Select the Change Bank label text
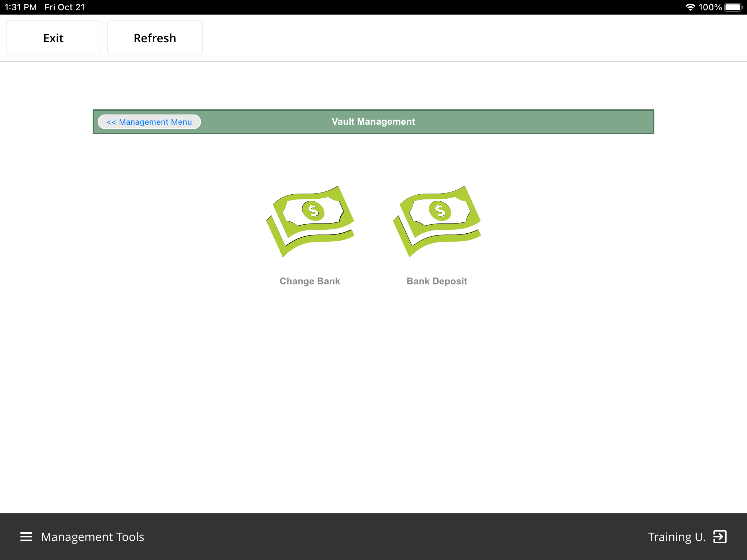Image resolution: width=747 pixels, height=560 pixels. coord(309,281)
